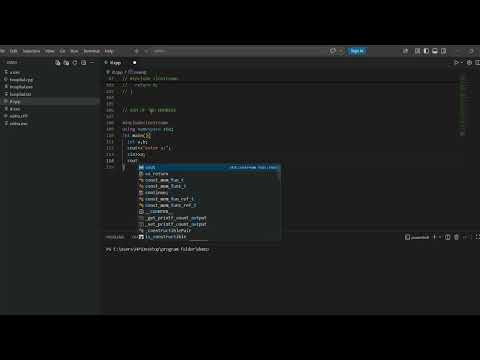Open if.exe in the Explorer list
Viewport: 480px width, 360px height.
pos(50,109)
